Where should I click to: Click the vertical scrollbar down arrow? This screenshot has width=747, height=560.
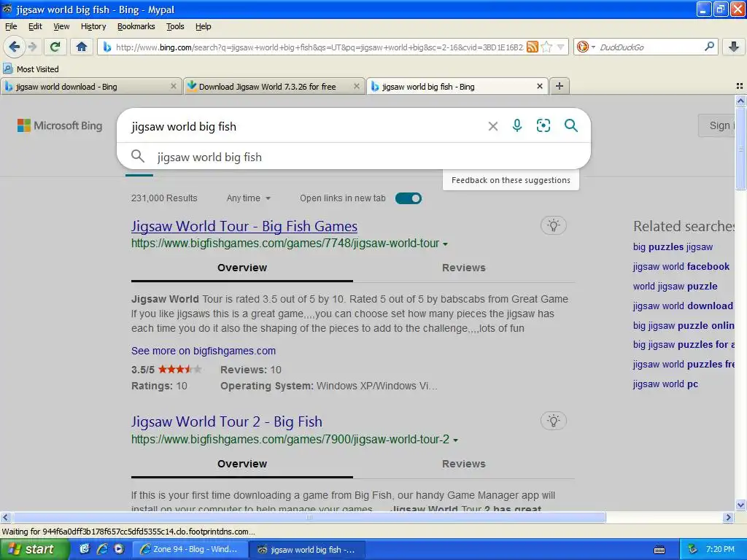740,505
